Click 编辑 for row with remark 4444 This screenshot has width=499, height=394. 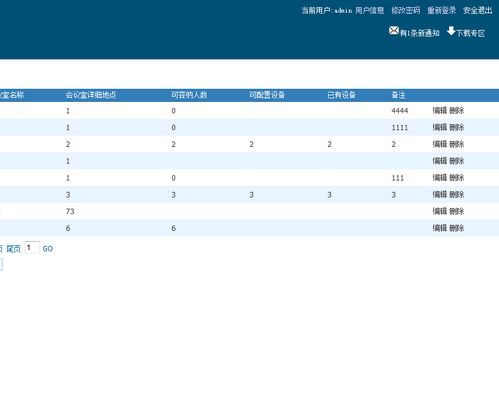click(440, 110)
